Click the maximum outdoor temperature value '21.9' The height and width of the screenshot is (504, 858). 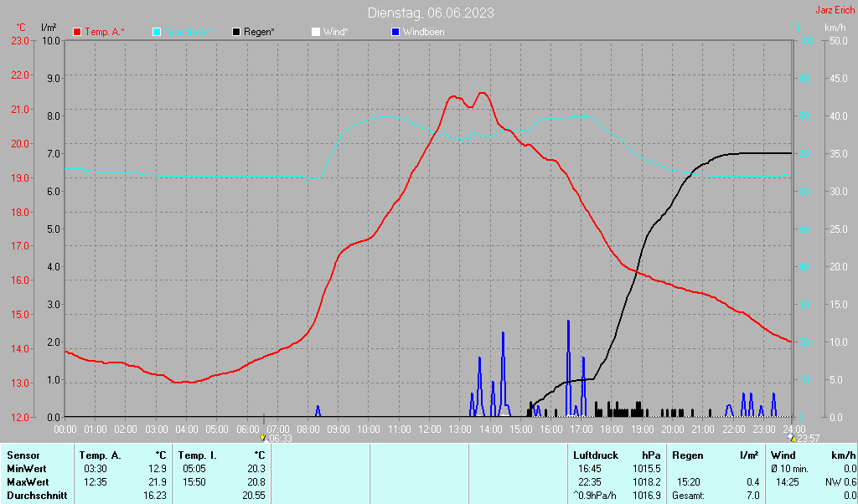158,483
